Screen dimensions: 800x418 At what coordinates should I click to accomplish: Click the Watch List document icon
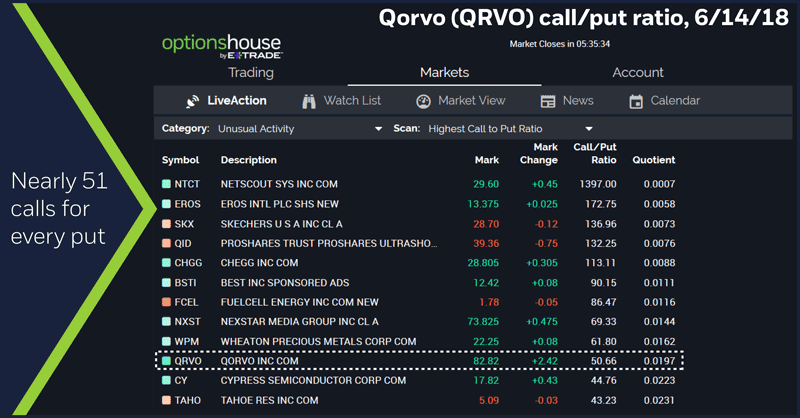tap(308, 101)
